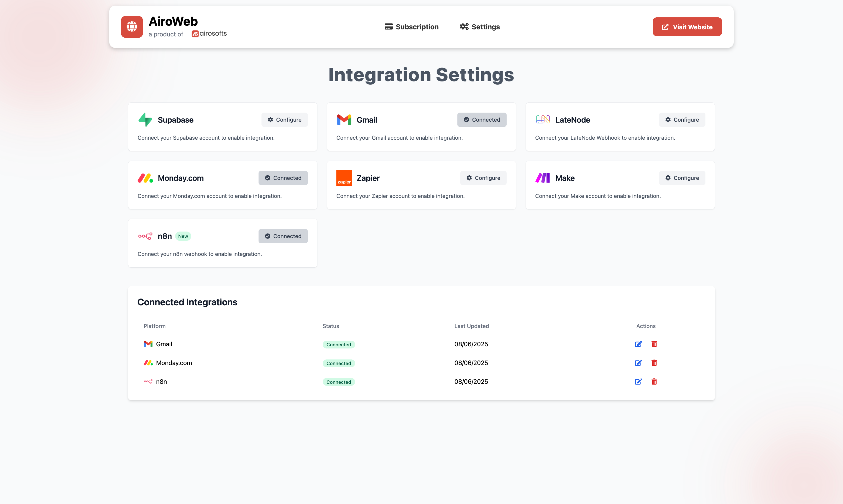Click the LateNode card title

[x=573, y=119]
